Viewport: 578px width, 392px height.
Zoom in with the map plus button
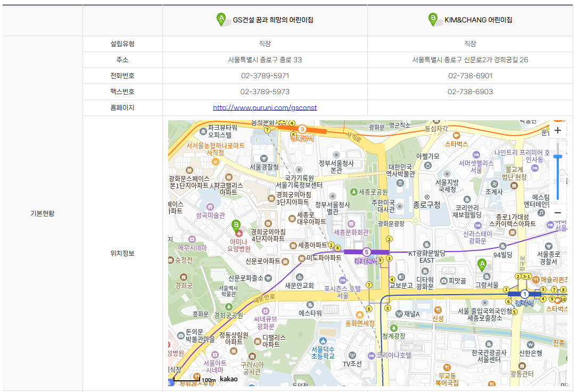tap(557, 130)
